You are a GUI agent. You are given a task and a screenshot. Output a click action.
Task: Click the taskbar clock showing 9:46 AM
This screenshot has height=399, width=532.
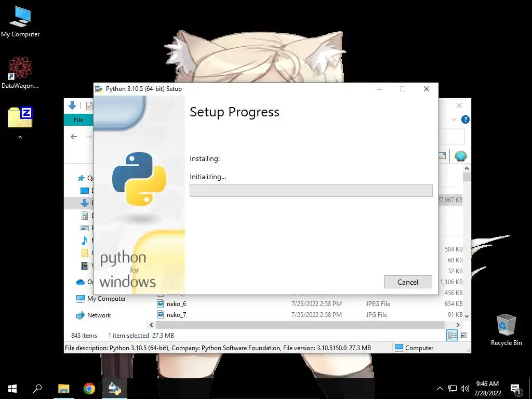pyautogui.click(x=487, y=389)
